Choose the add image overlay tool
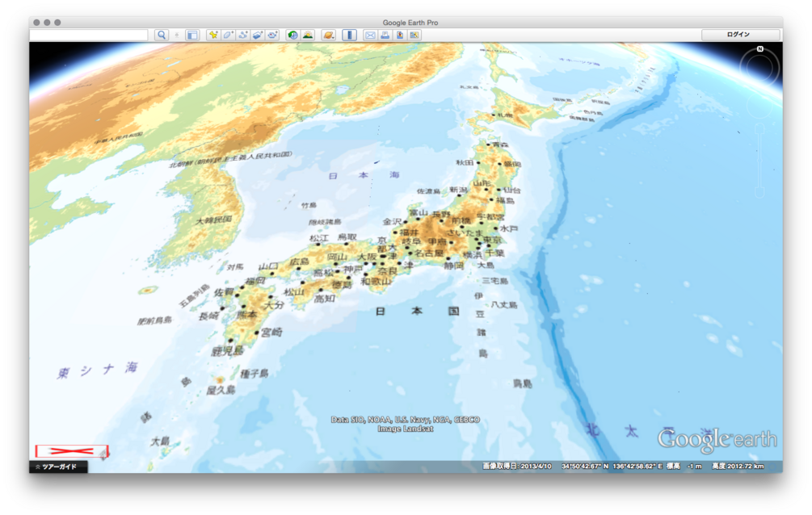Image resolution: width=812 pixels, height=515 pixels. 258,36
